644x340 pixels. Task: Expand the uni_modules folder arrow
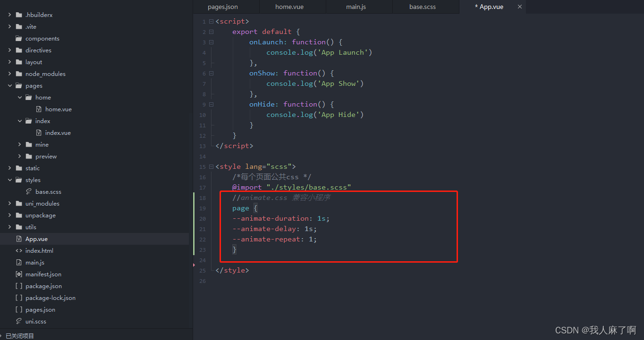(x=9, y=204)
